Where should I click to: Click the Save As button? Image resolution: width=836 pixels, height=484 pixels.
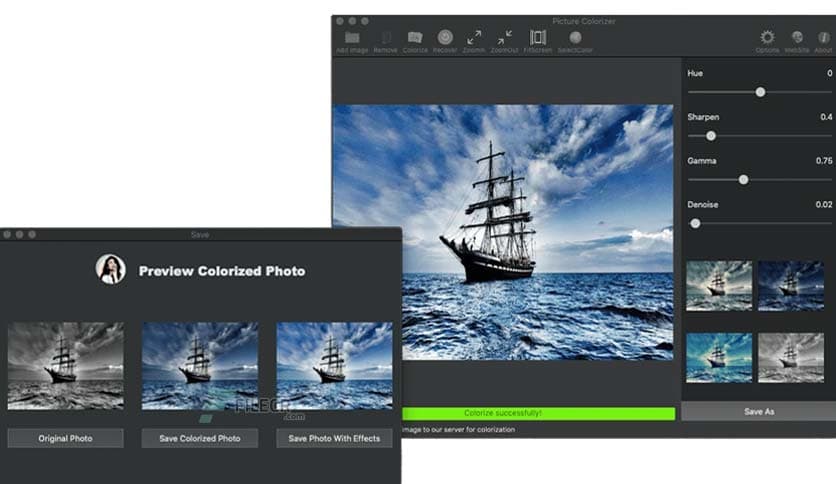tap(759, 412)
